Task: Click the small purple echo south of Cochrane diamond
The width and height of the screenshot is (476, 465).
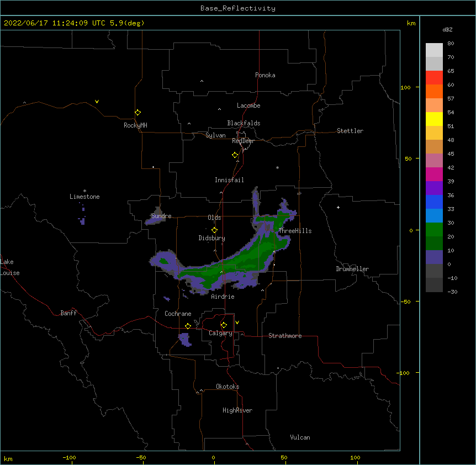Action: [x=184, y=339]
